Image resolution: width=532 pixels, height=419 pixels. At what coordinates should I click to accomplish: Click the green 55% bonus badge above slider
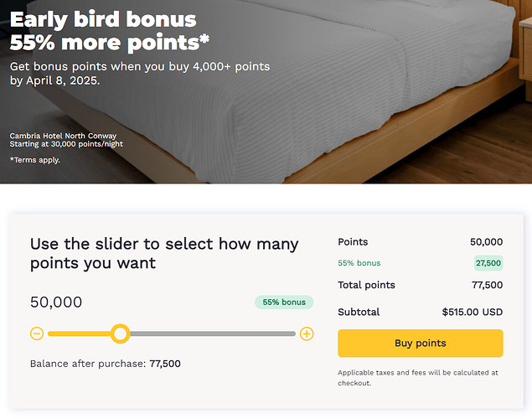click(x=284, y=302)
